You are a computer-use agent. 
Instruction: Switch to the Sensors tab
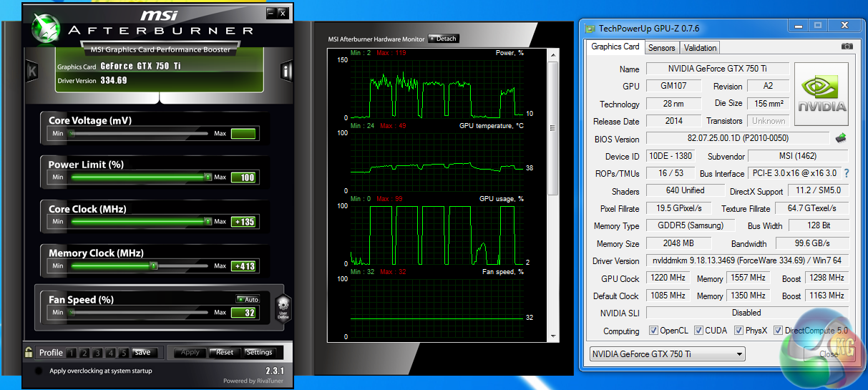(x=661, y=48)
